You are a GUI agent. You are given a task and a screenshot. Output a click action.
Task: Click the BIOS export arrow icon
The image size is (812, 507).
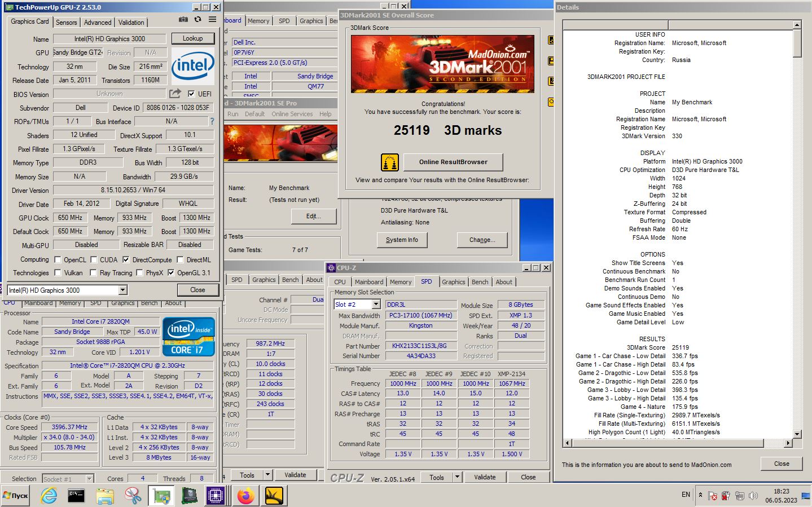point(175,93)
